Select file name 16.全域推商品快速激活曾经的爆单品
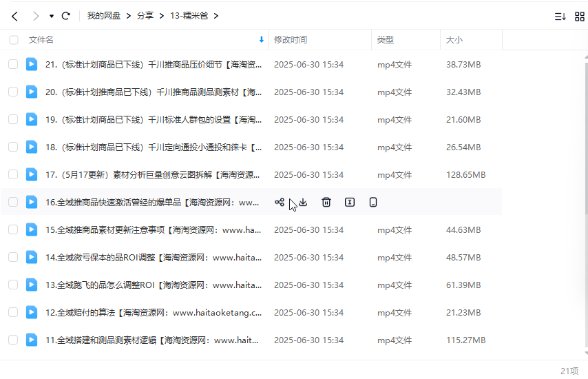 point(152,203)
